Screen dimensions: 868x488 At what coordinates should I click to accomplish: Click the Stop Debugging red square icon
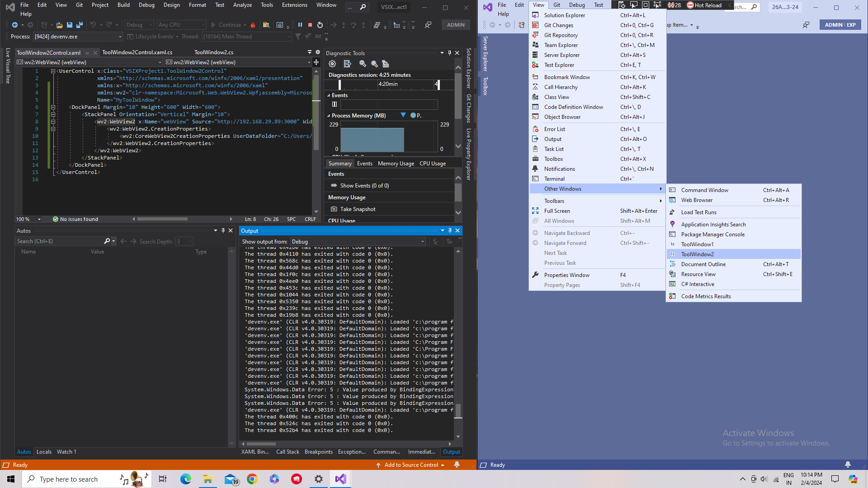(x=310, y=25)
